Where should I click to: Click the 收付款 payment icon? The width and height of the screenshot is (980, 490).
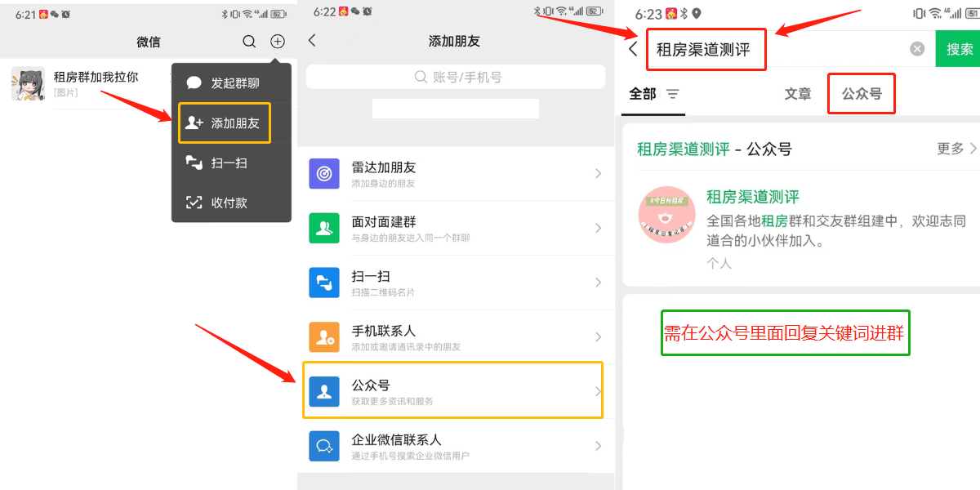(194, 203)
